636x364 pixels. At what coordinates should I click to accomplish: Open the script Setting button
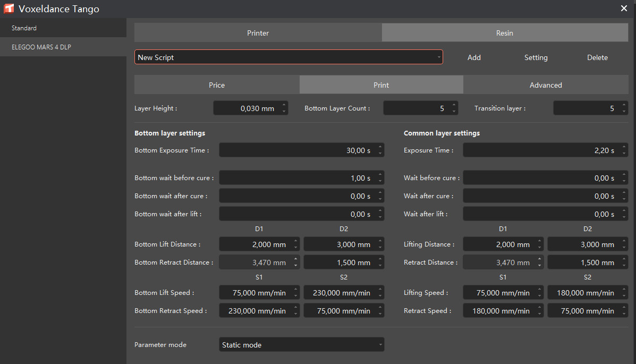pyautogui.click(x=536, y=57)
